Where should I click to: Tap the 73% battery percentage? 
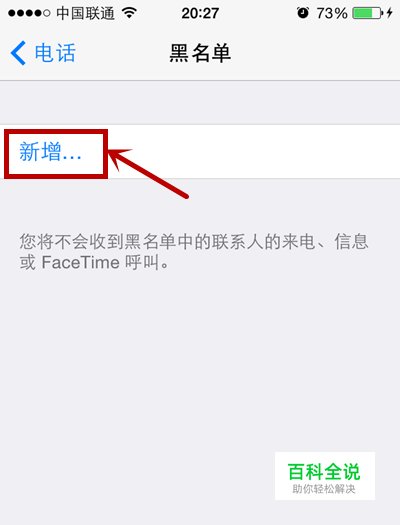click(x=332, y=13)
